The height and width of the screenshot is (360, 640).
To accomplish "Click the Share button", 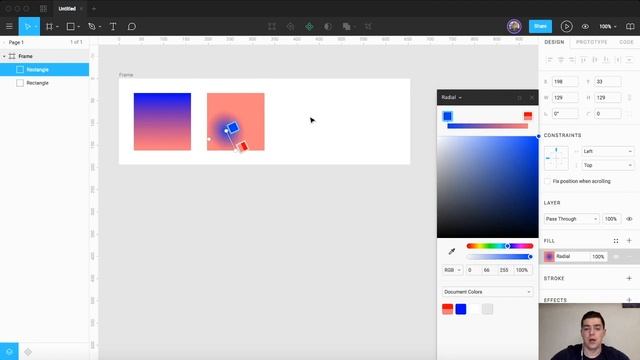I will (540, 26).
